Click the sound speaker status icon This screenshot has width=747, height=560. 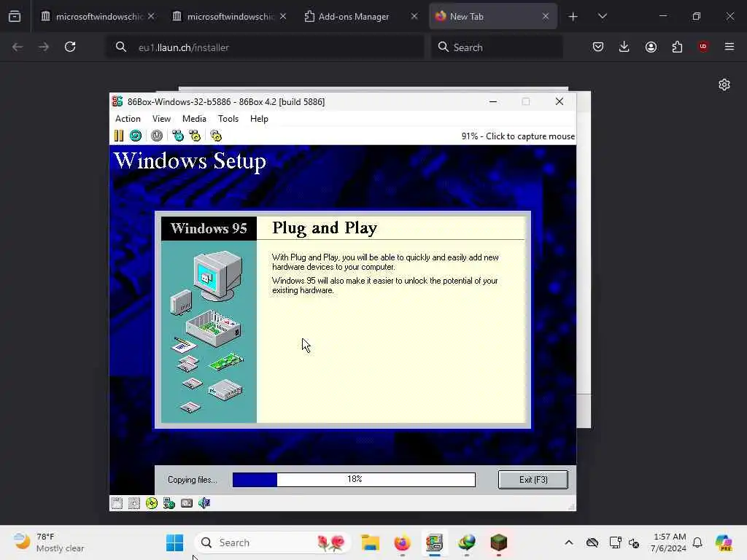(x=204, y=503)
